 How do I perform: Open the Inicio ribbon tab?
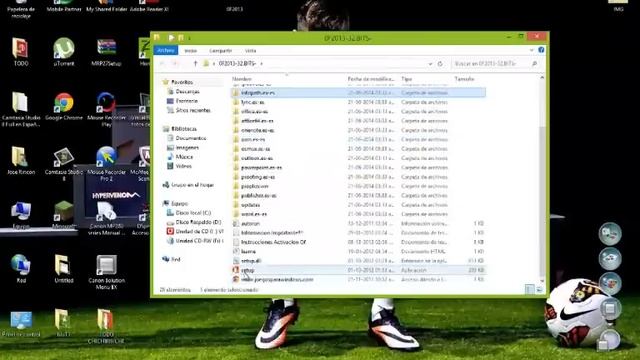(191, 51)
